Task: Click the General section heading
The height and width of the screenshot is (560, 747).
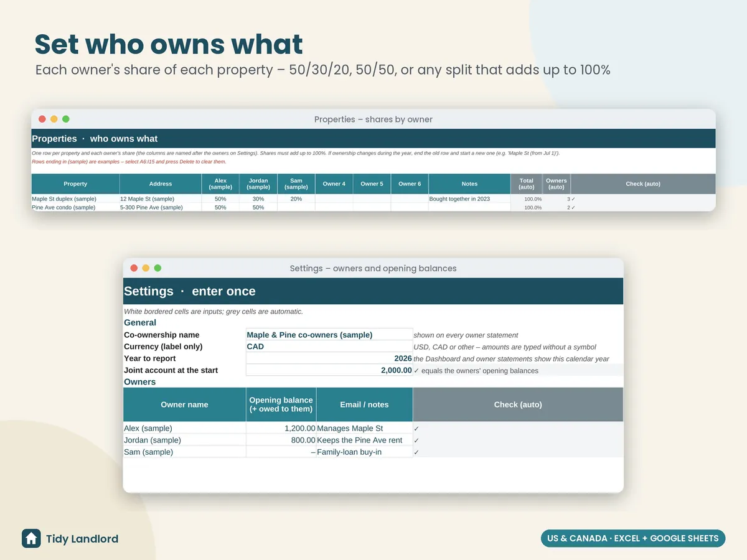Action: (140, 322)
